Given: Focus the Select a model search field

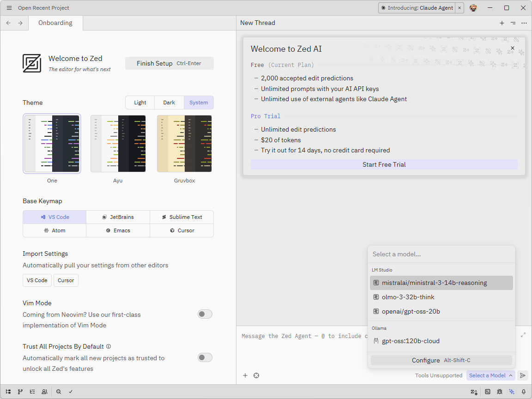Looking at the screenshot, I should (441, 254).
